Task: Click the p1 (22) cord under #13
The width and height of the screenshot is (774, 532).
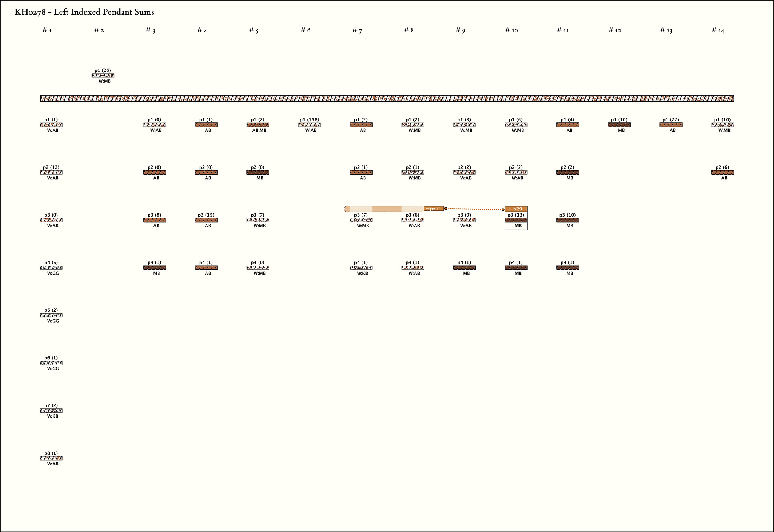Action: pos(671,125)
